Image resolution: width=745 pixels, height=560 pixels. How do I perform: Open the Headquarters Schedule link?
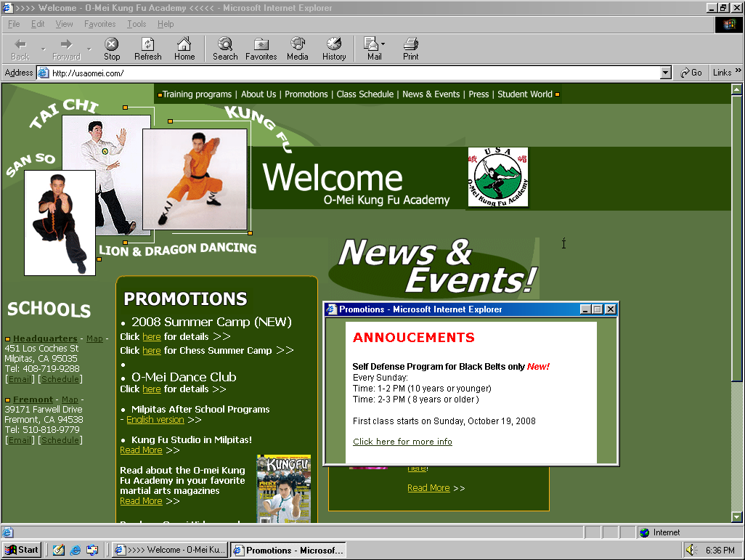[x=60, y=378]
